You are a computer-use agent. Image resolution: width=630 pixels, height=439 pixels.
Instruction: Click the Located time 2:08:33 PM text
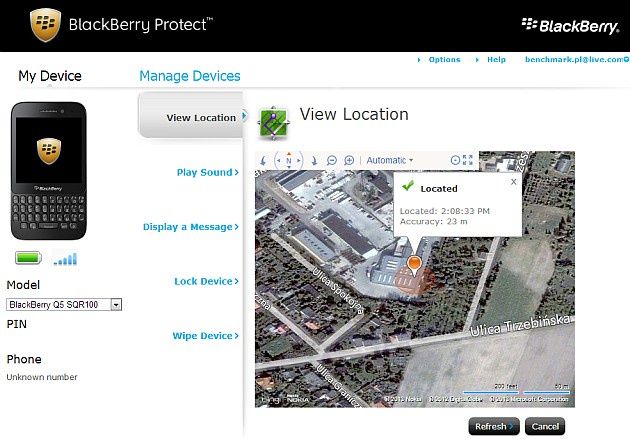[445, 211]
